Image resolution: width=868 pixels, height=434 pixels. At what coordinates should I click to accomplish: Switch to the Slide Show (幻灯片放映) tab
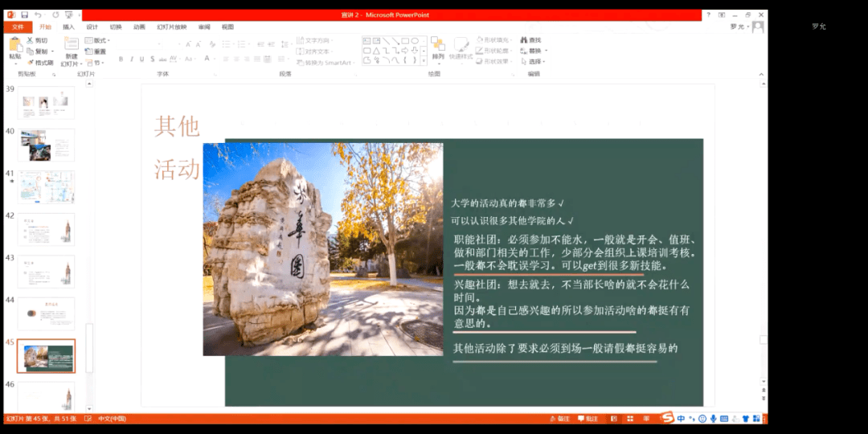174,27
